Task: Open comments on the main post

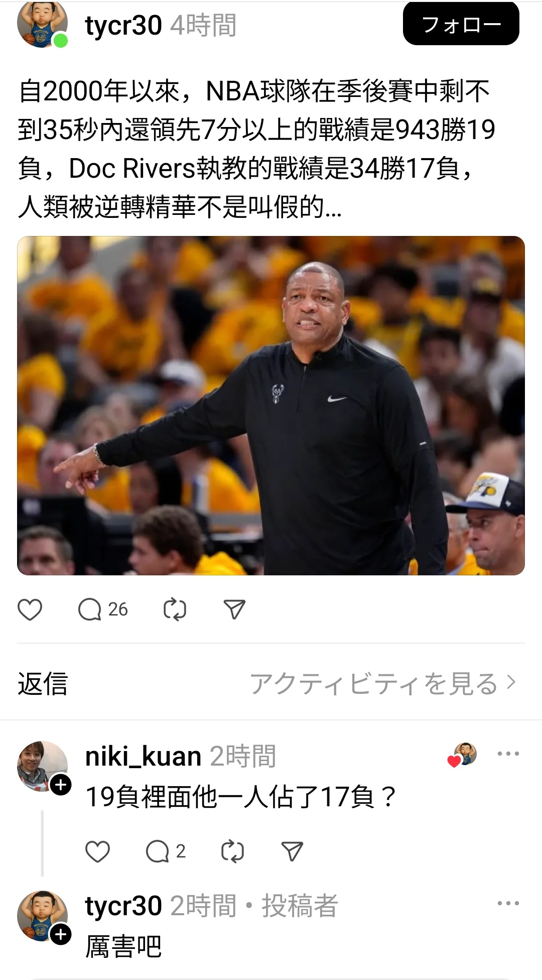Action: pos(103,609)
